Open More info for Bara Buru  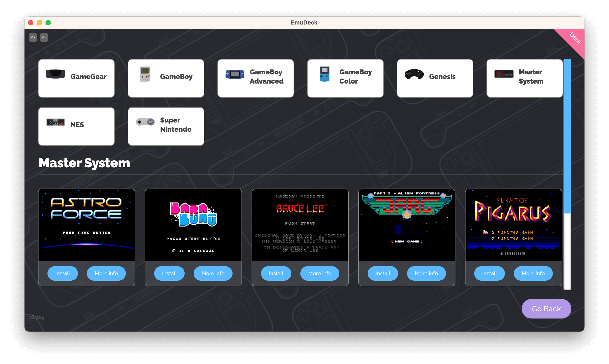[x=213, y=273]
